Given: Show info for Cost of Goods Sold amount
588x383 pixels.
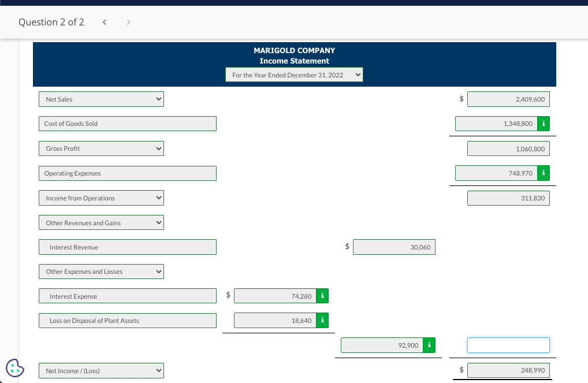Looking at the screenshot, I should pos(544,124).
